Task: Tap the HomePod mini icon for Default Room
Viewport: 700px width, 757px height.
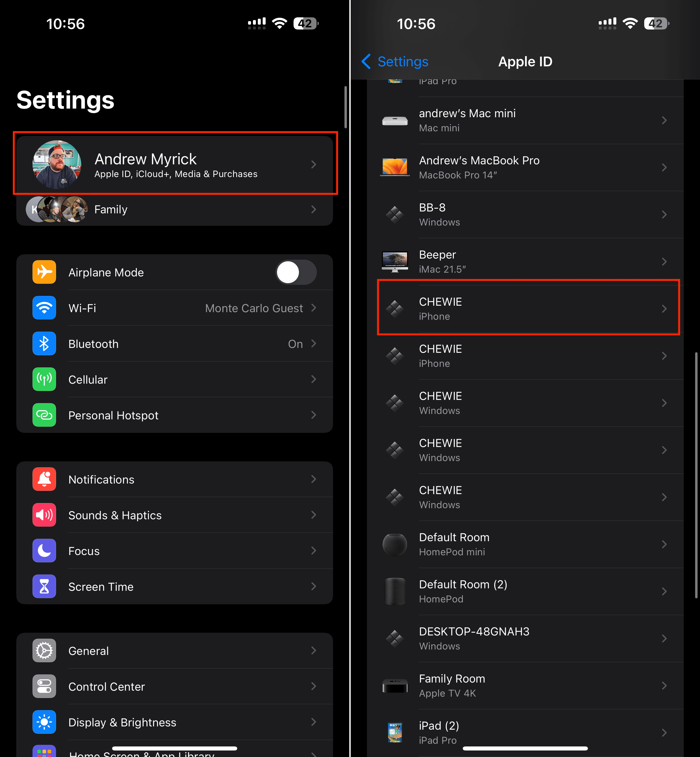Action: [x=395, y=544]
